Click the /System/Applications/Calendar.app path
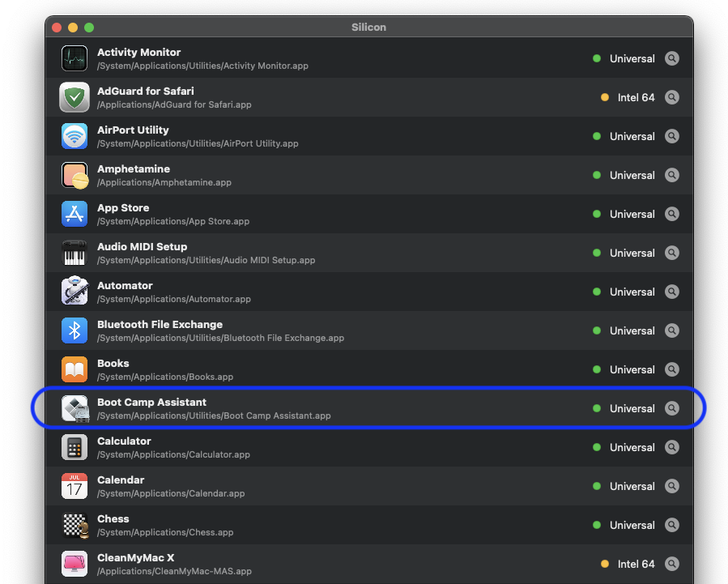728x584 pixels. tap(171, 493)
